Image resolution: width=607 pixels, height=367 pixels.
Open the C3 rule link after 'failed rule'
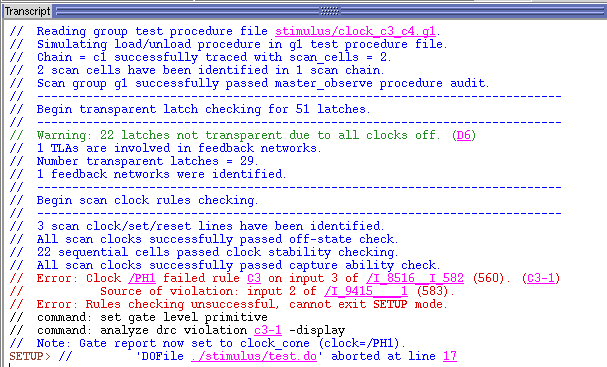254,278
